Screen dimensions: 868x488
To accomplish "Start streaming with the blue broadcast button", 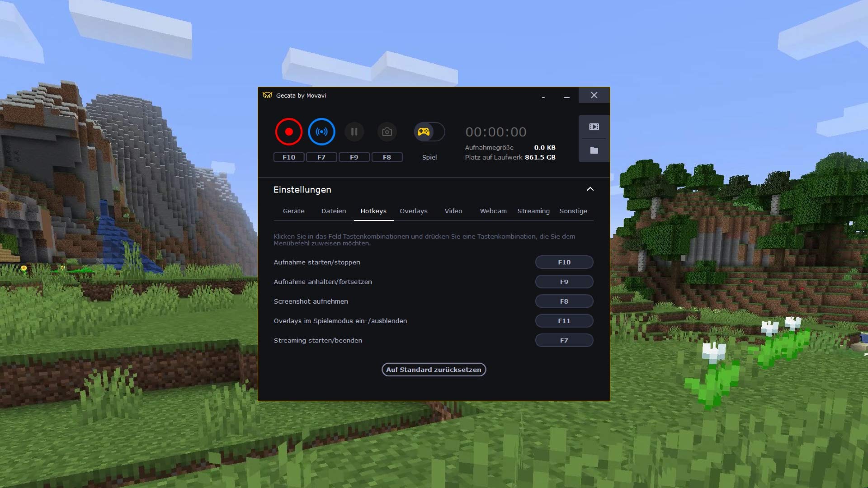I will click(x=321, y=132).
